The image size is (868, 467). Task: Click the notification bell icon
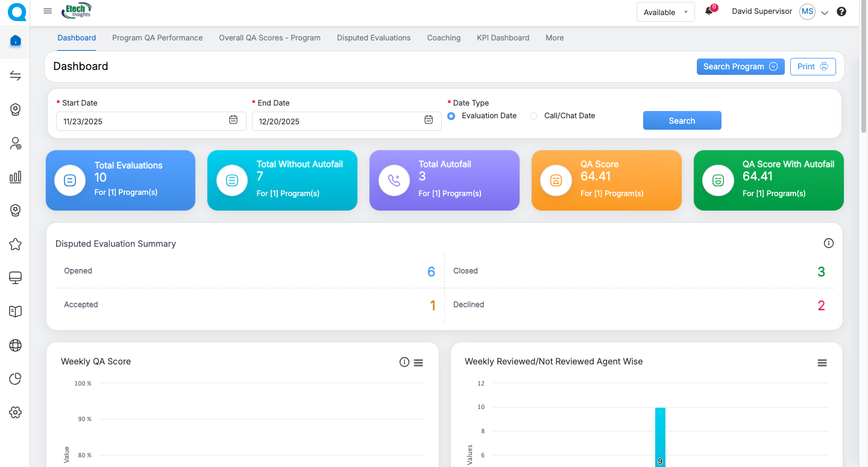[709, 11]
